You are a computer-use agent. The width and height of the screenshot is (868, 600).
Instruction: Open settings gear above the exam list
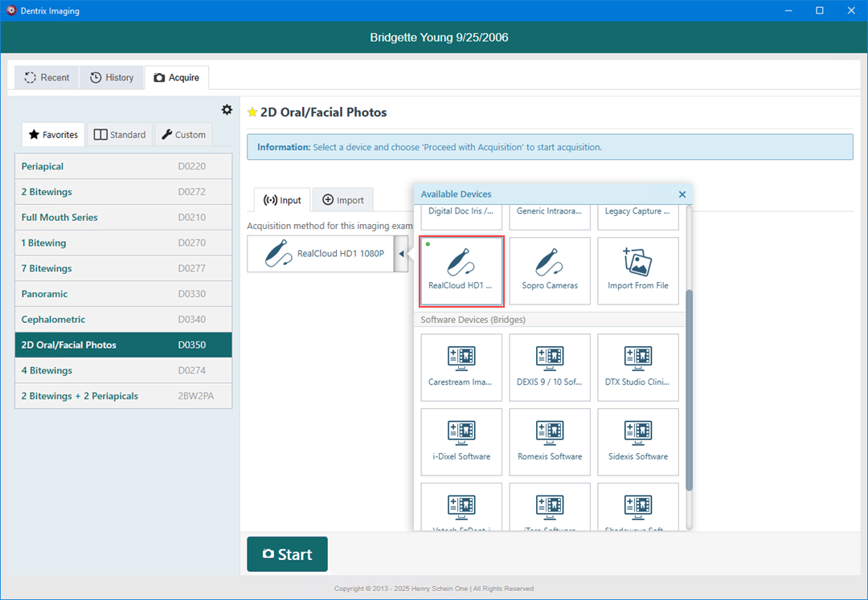coord(227,110)
